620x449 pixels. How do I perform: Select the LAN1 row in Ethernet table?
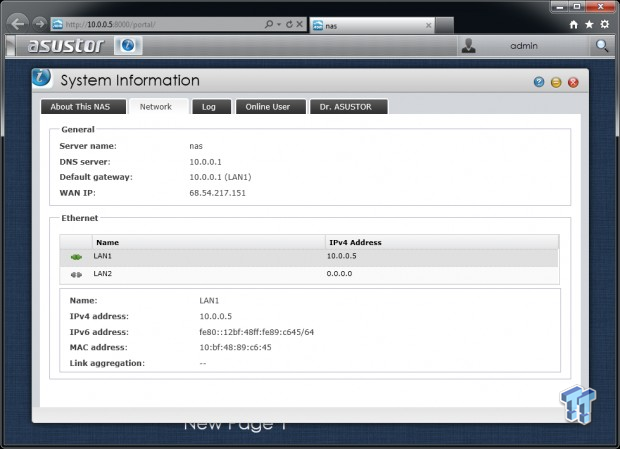[309, 258]
